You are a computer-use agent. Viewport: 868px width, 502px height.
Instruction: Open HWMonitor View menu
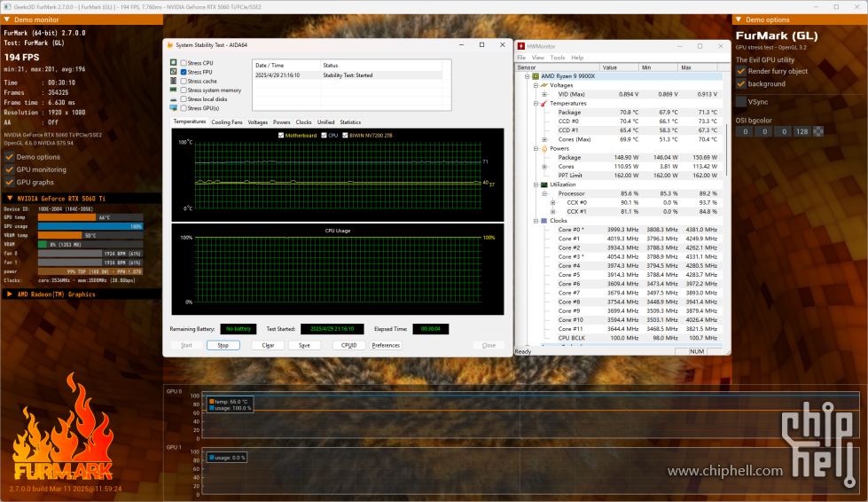[538, 58]
